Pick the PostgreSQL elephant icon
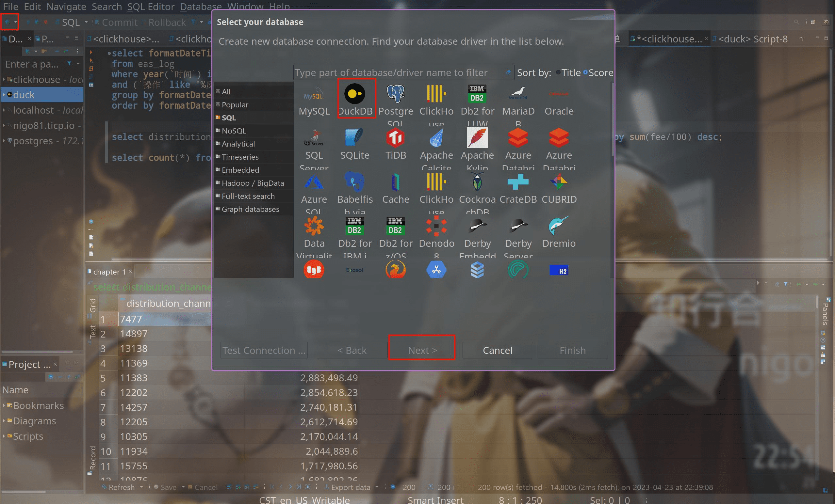 [396, 93]
